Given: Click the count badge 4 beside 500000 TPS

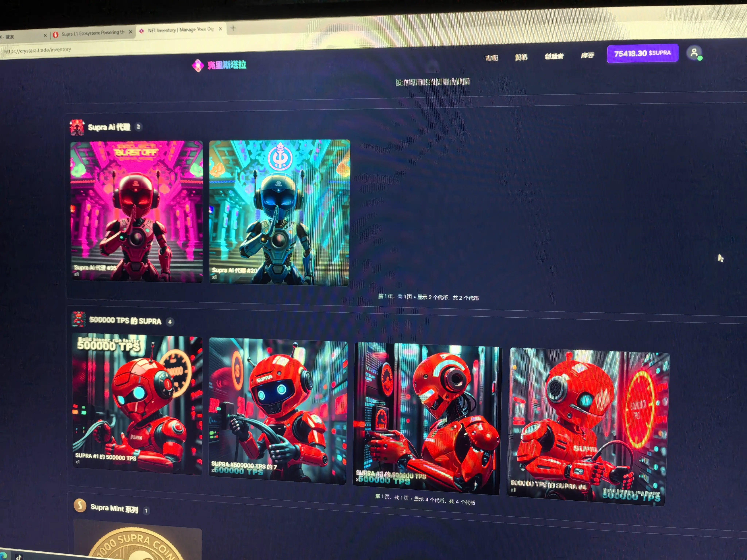Looking at the screenshot, I should coord(170,322).
